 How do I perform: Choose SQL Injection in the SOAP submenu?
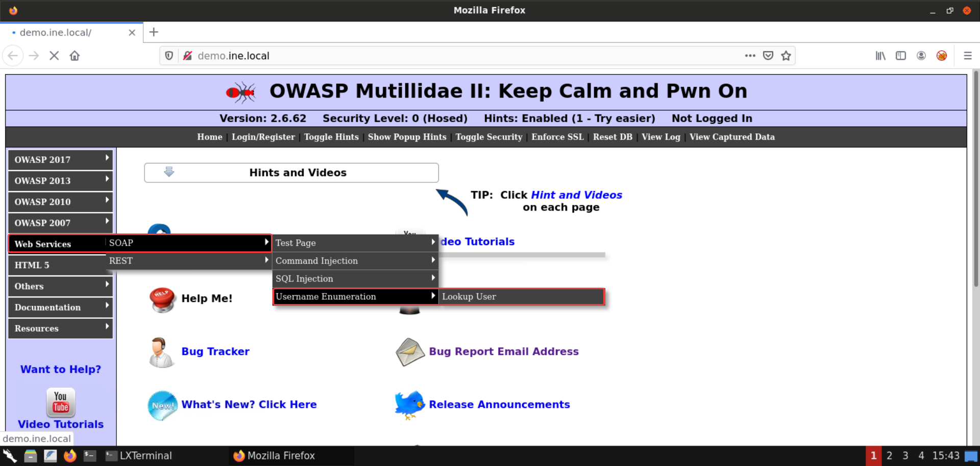click(355, 279)
